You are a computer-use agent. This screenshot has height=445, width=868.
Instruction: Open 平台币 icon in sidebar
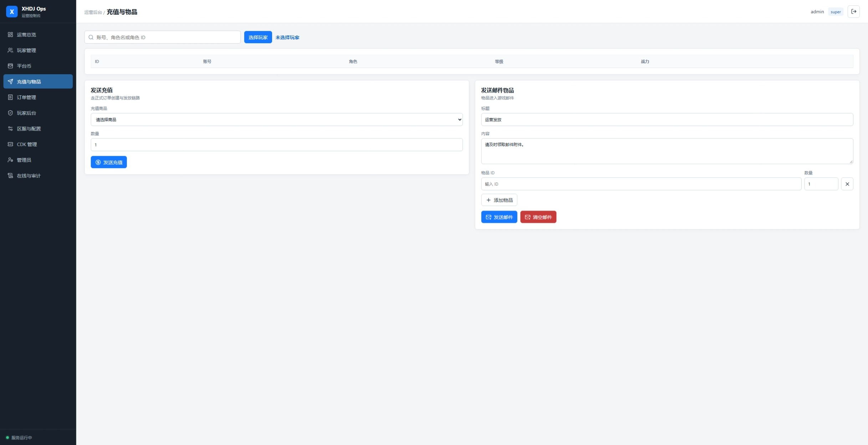tap(10, 66)
